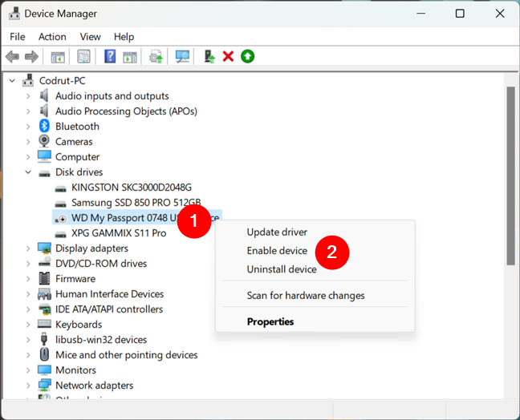This screenshot has height=420, width=520.
Task: Click the DVD/CD-ROM drives icon
Action: point(44,263)
